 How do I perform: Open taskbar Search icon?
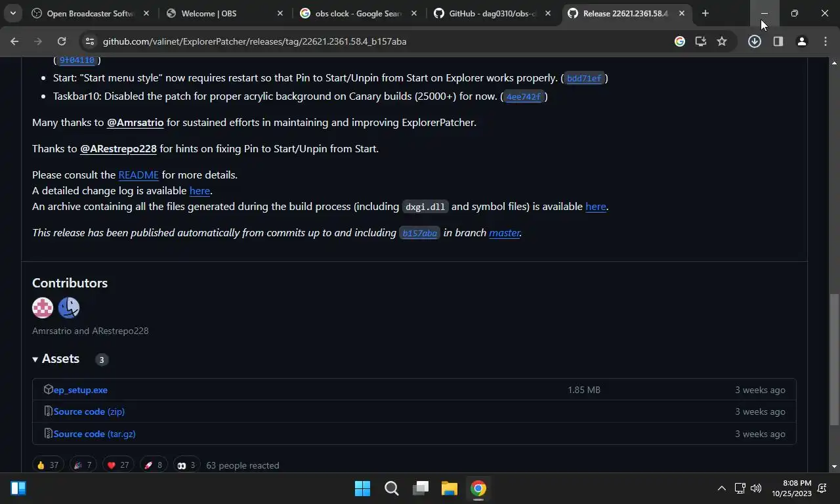[391, 488]
